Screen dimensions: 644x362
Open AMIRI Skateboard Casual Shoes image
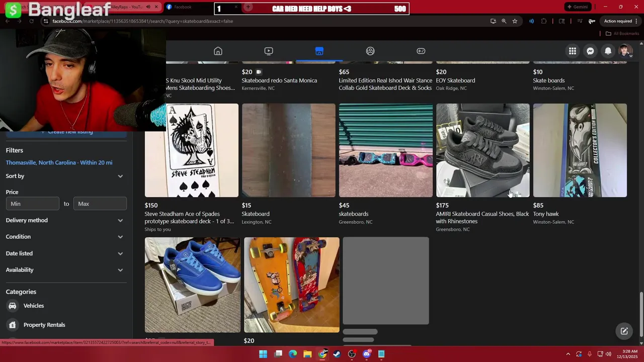point(483,150)
